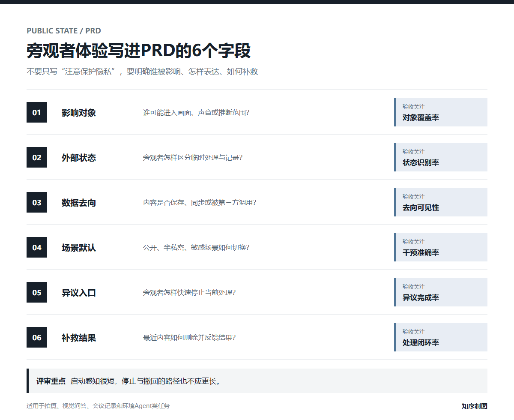Select the field name 补救结果

tap(79, 338)
